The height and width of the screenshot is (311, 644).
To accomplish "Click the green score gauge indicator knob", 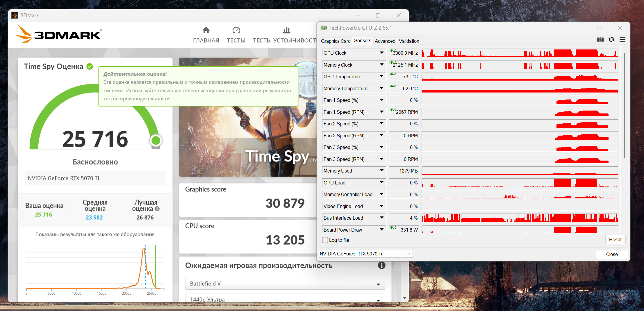I will tap(156, 141).
